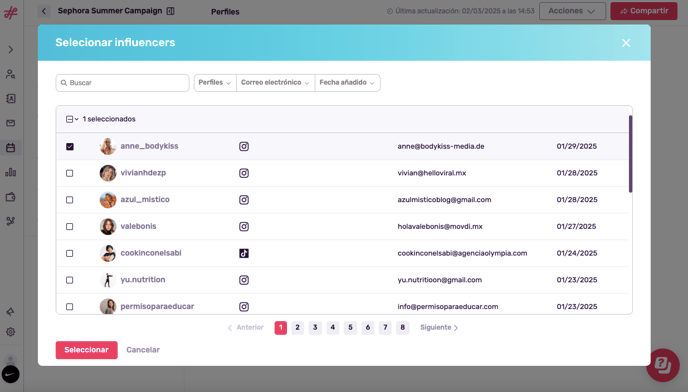The height and width of the screenshot is (392, 688).
Task: Open integrations branch icon in sidebar
Action: [11, 221]
